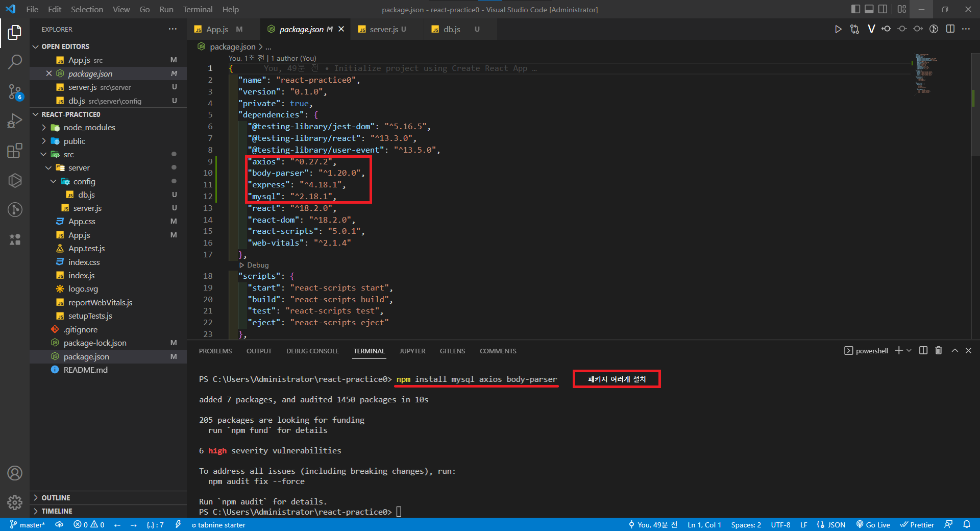Maximize the terminal panel size
Screen dimensions: 980x531
point(954,351)
